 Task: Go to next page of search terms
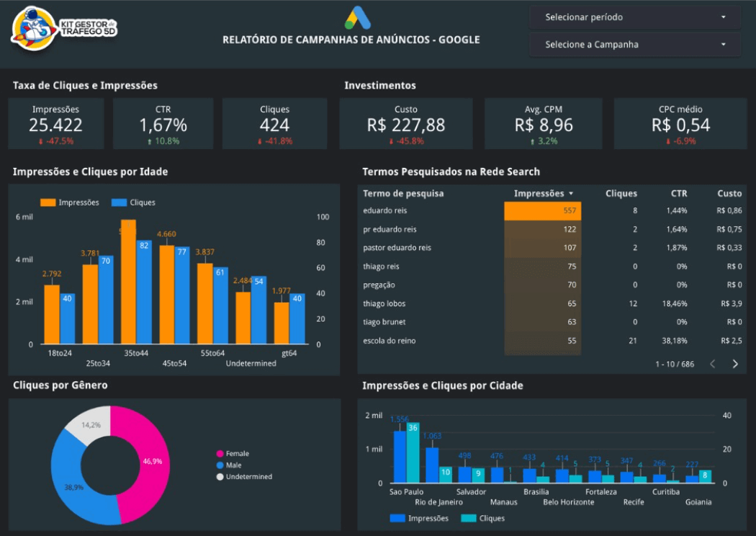tap(735, 364)
